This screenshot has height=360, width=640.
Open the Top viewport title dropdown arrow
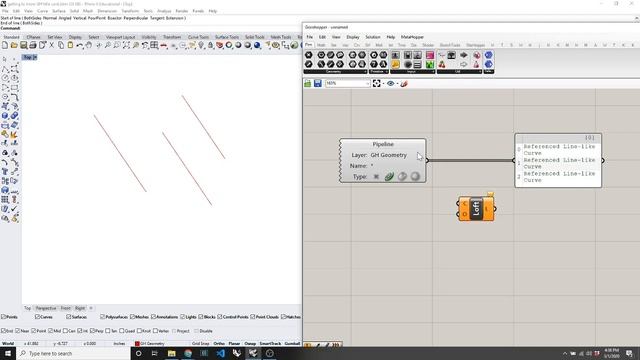tap(35, 58)
